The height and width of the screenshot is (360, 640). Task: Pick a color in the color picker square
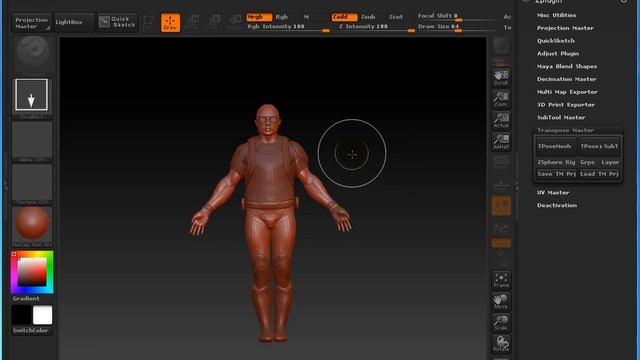click(32, 272)
